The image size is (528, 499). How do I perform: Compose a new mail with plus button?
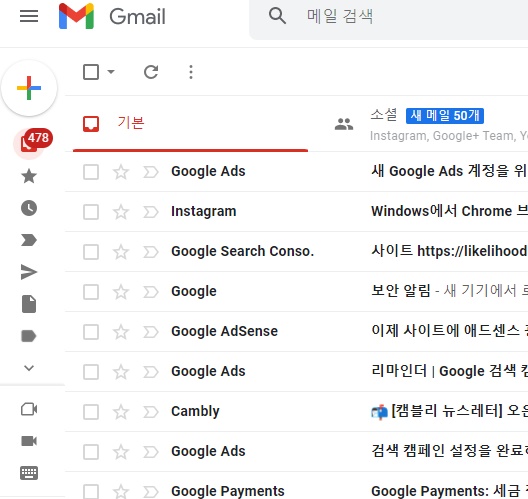point(29,88)
